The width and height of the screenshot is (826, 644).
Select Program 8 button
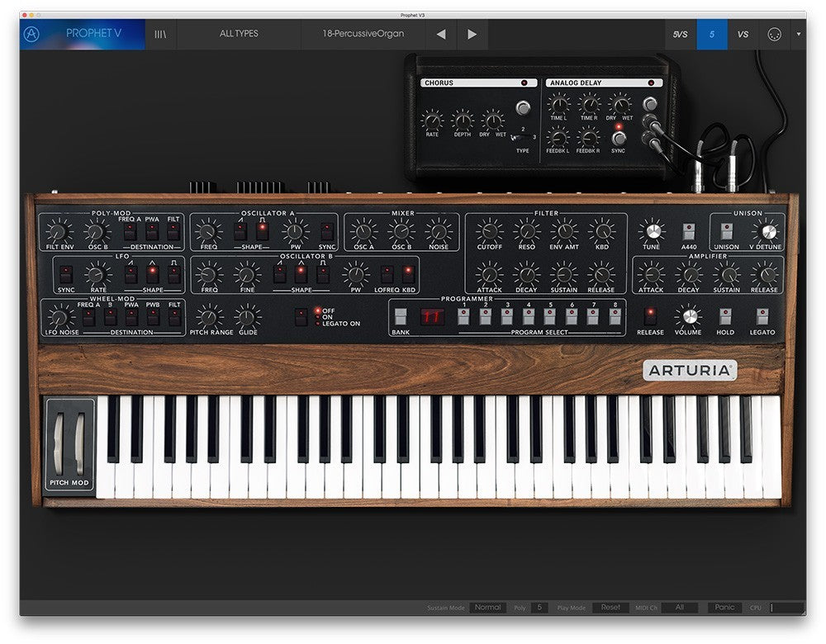(x=615, y=316)
